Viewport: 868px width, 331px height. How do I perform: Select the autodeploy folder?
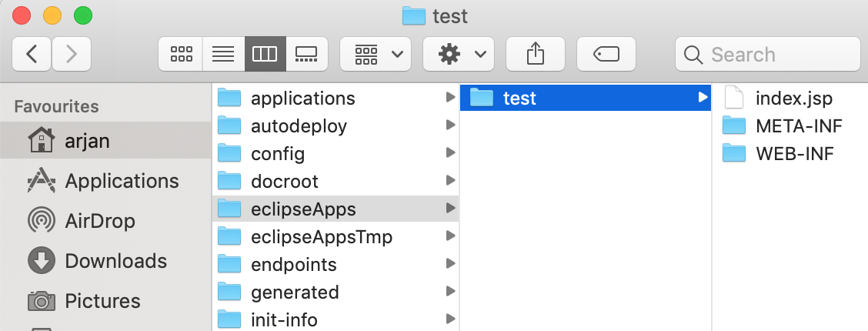299,125
